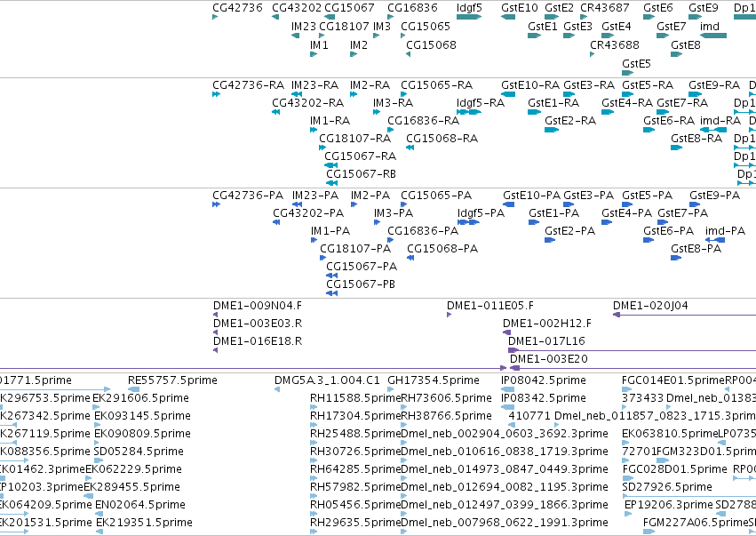
Task: Select transcript imd-RA
Action: 720,121
